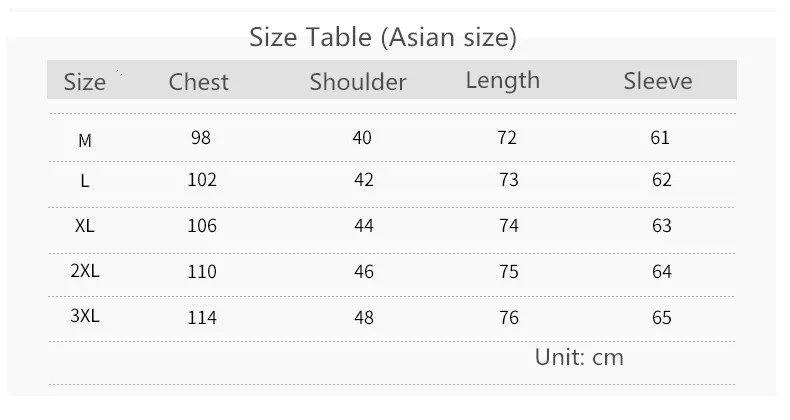Select the M size row label
Screen dimensions: 790x420
click(x=85, y=141)
